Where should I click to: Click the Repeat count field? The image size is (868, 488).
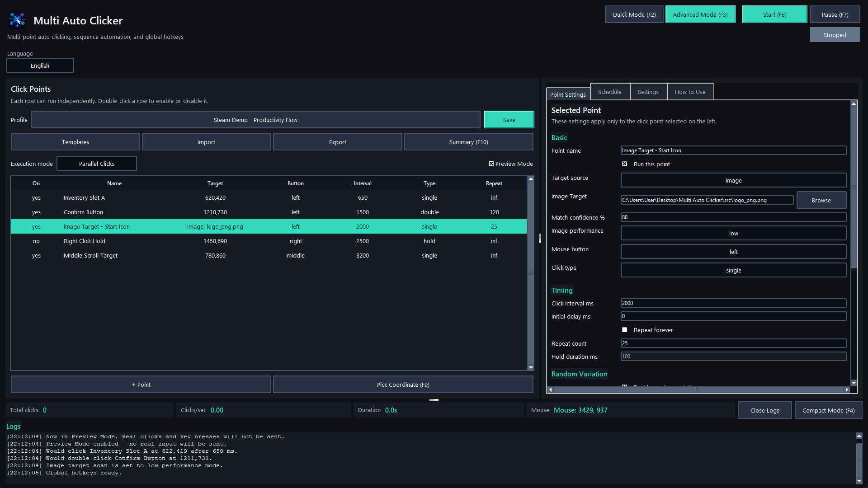pos(733,343)
